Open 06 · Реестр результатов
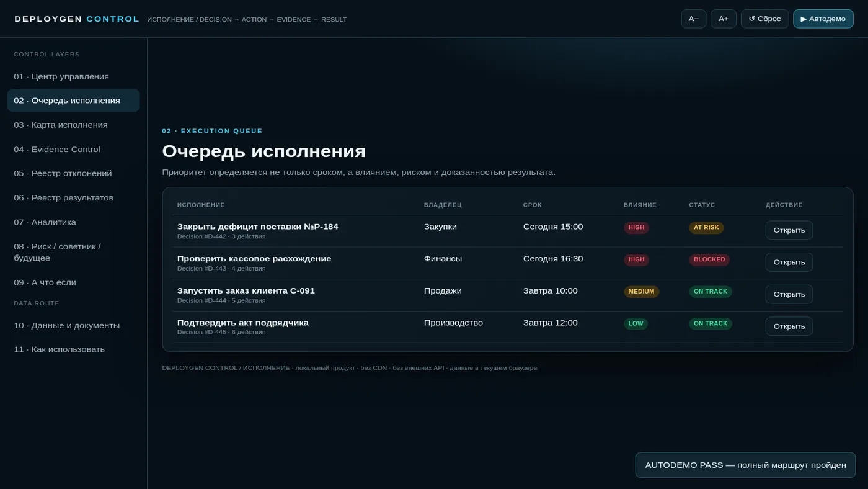868x489 pixels. 73,197
